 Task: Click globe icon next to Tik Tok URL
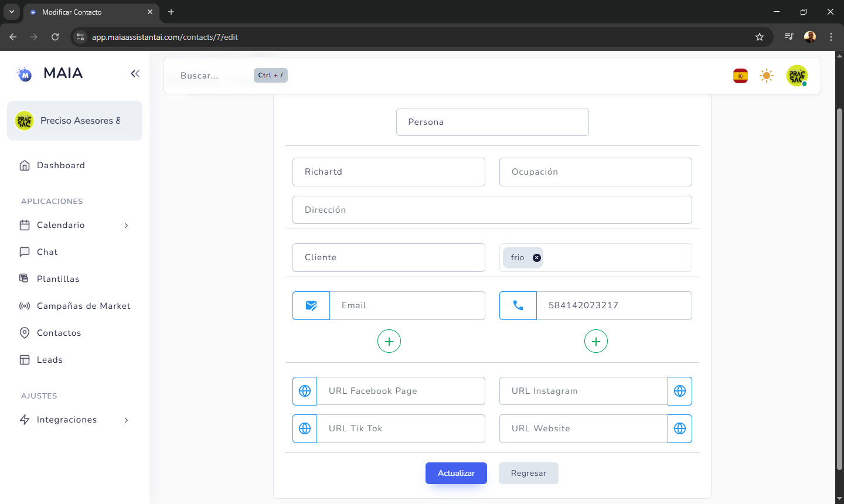point(305,428)
